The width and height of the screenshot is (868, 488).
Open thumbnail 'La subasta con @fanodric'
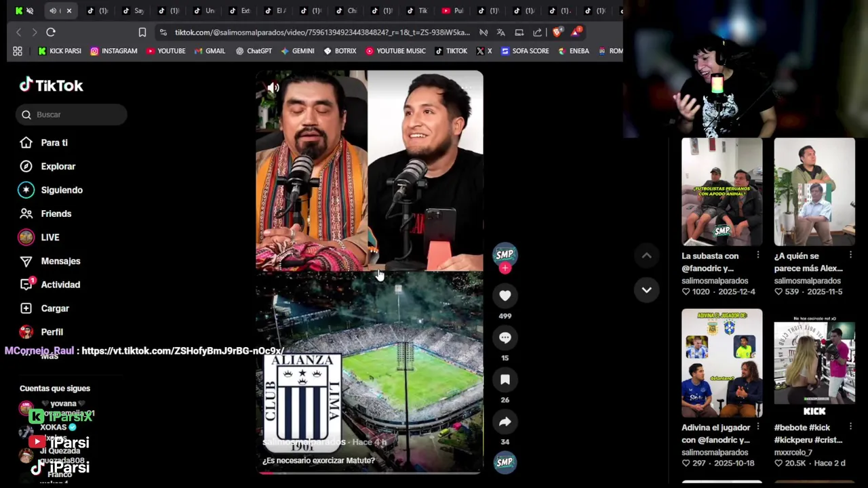point(722,192)
